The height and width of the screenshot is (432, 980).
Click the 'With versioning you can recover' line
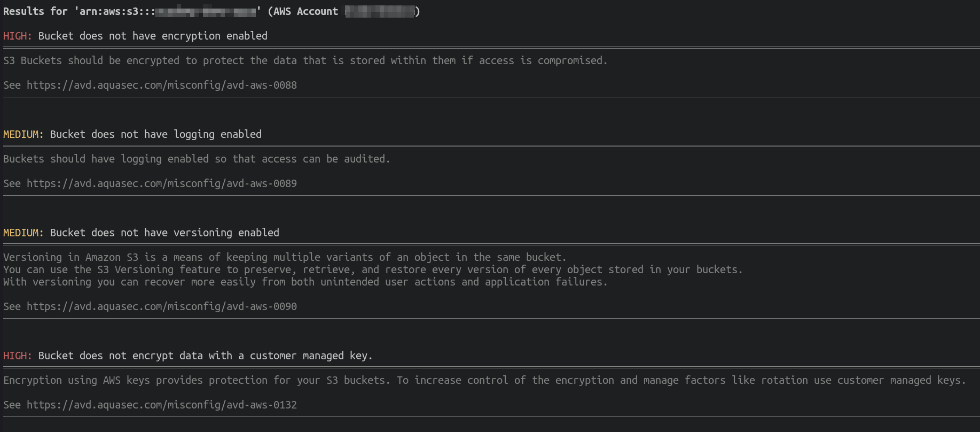305,282
